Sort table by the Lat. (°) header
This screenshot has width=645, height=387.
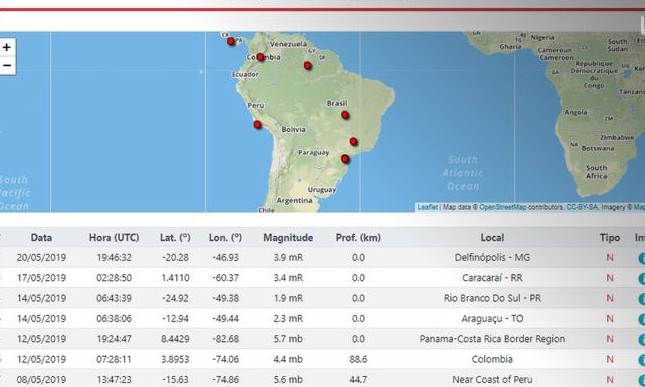tap(175, 238)
